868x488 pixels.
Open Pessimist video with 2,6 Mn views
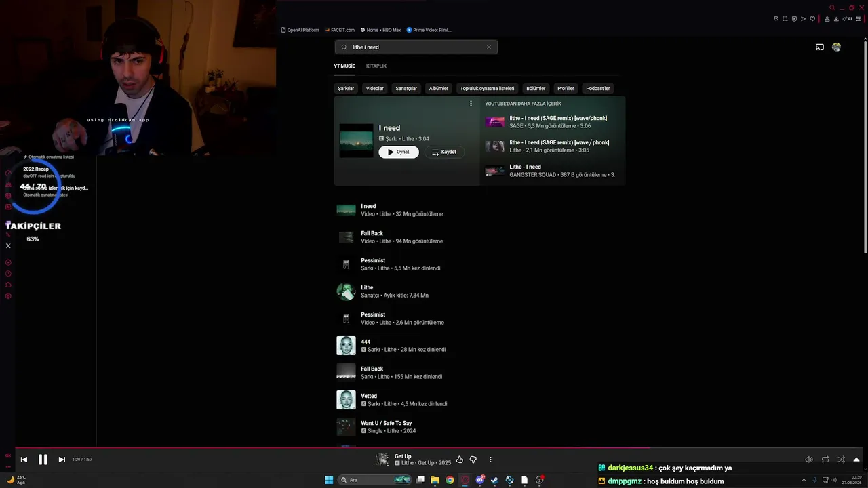pyautogui.click(x=478, y=319)
